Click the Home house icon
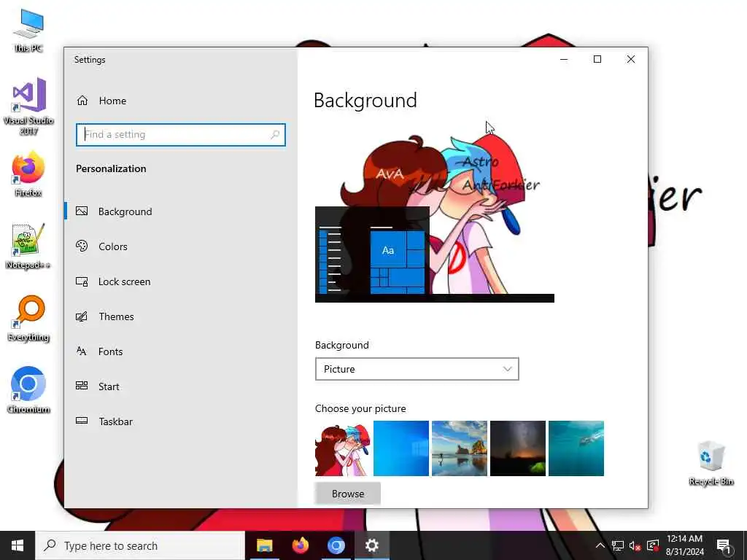This screenshot has width=747, height=560. (82, 101)
